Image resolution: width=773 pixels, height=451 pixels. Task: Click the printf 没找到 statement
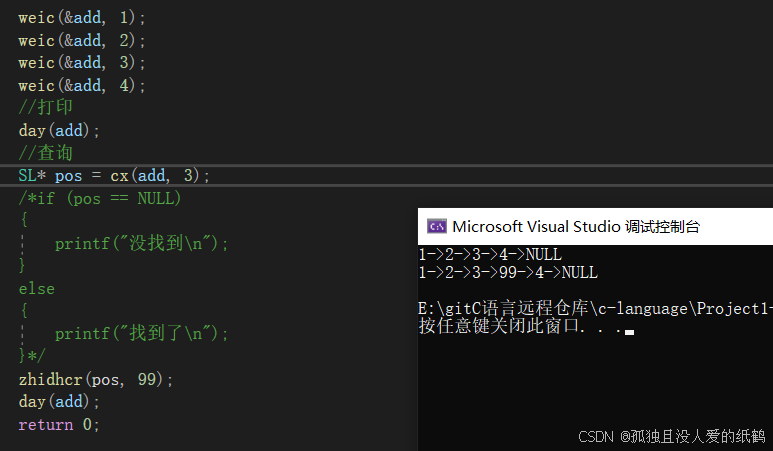click(x=141, y=243)
